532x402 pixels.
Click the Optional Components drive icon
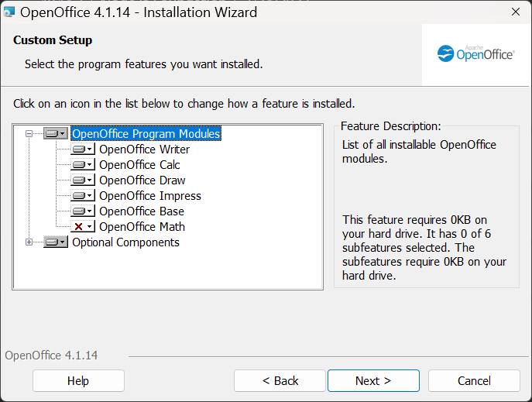[55, 242]
